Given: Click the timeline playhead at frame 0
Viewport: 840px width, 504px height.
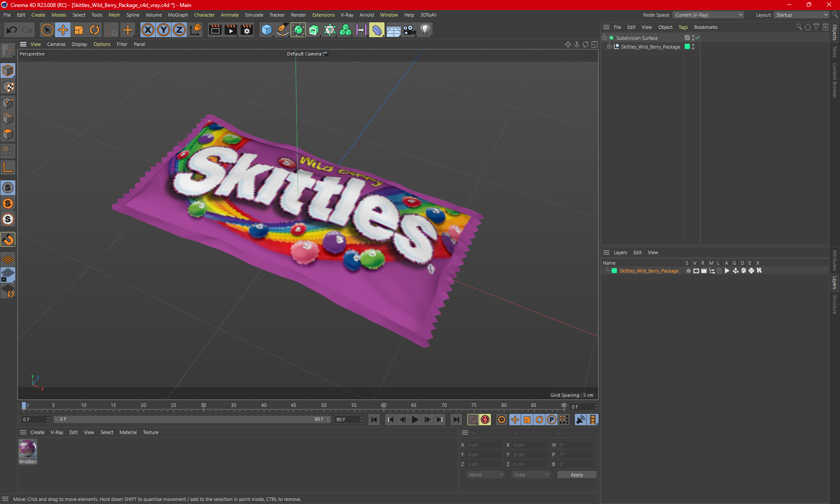Looking at the screenshot, I should tap(24, 406).
